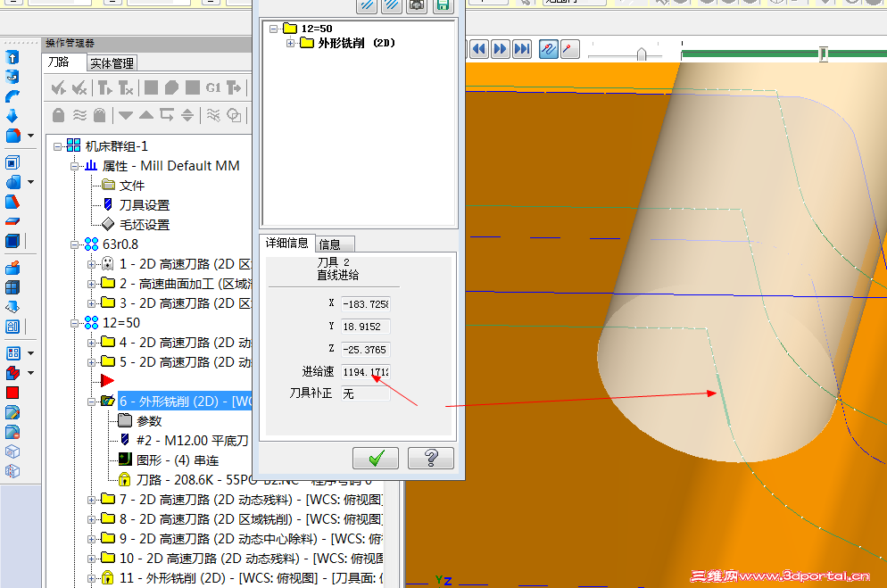The height and width of the screenshot is (588, 887).
Task: Toggle the verify octagon icon
Action: point(171,87)
